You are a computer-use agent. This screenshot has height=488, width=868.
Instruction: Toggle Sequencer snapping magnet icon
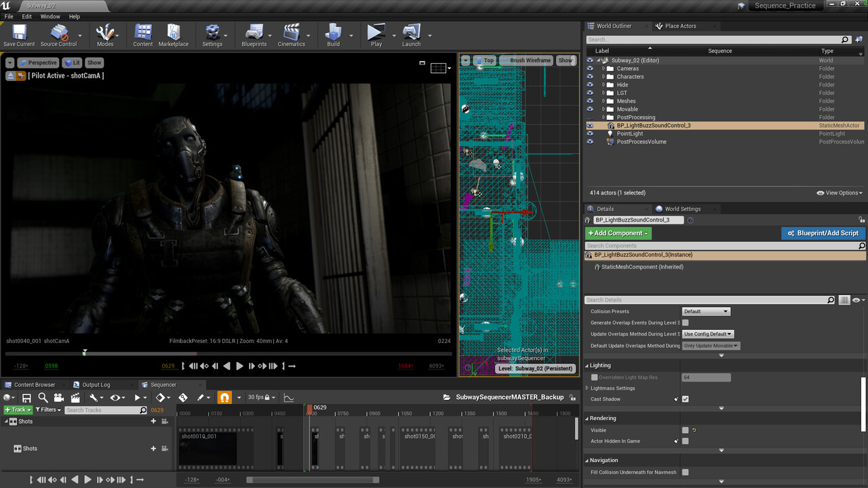224,398
